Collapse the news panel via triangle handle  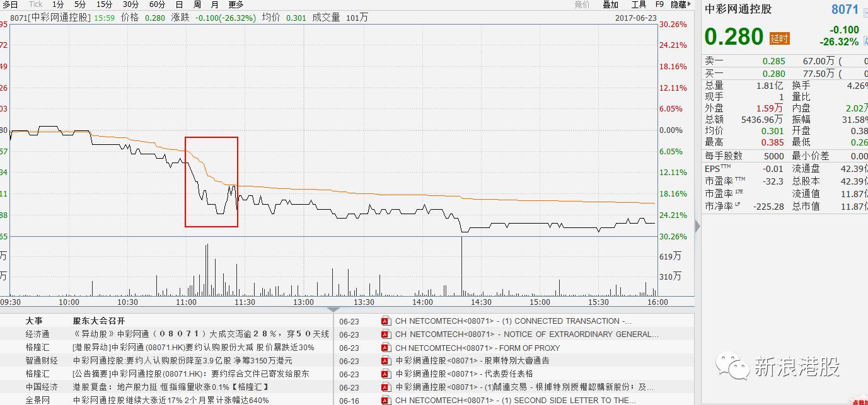click(x=333, y=309)
